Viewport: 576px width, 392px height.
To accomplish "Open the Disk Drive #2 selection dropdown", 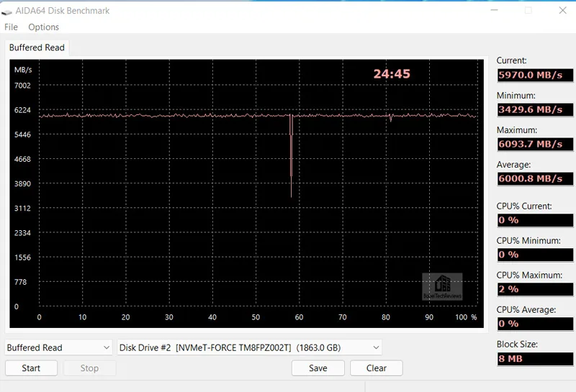I will pos(249,347).
